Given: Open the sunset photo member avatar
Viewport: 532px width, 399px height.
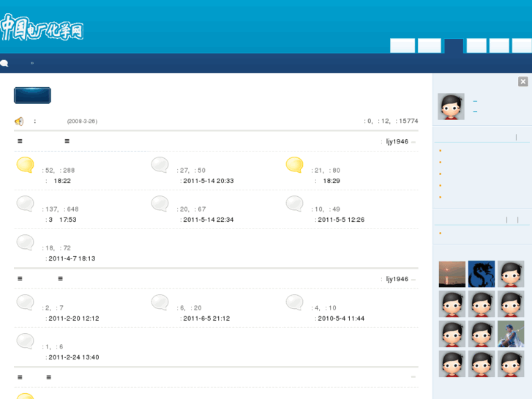Looking at the screenshot, I should coord(452,274).
